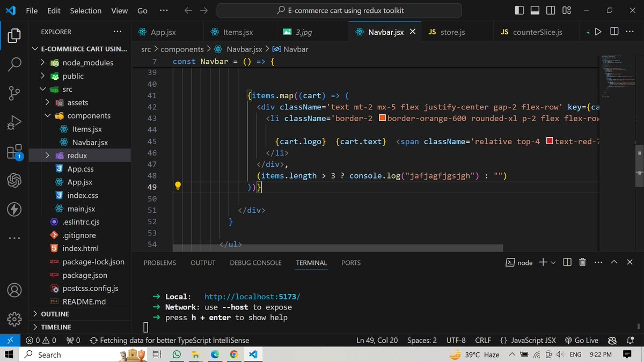The width and height of the screenshot is (644, 362).
Task: Go back with the left arrow
Action: pyautogui.click(x=188, y=10)
